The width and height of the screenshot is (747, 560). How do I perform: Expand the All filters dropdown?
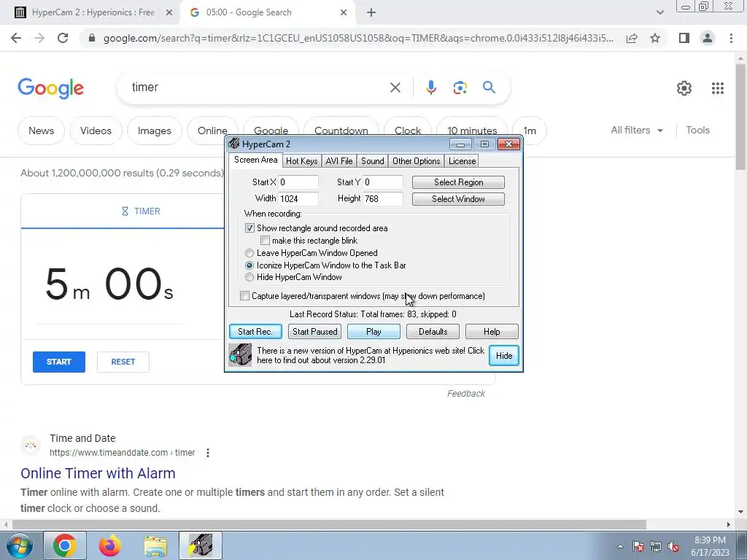(x=637, y=130)
